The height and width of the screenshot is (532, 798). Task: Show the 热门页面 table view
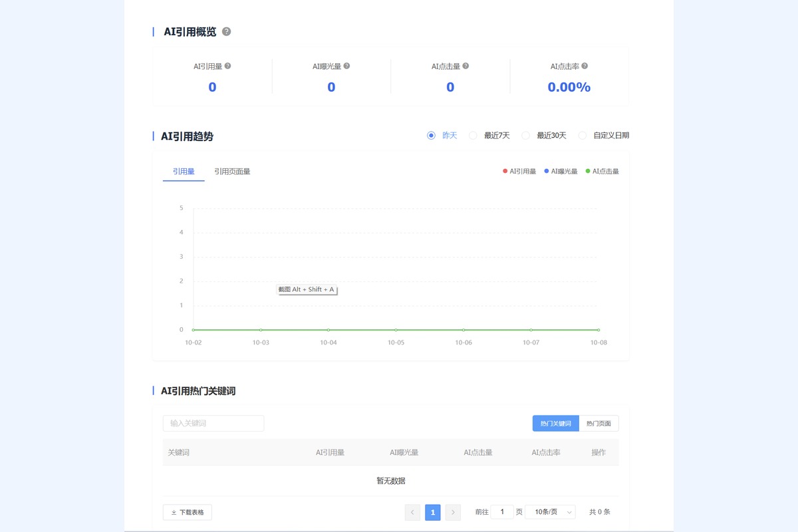599,423
